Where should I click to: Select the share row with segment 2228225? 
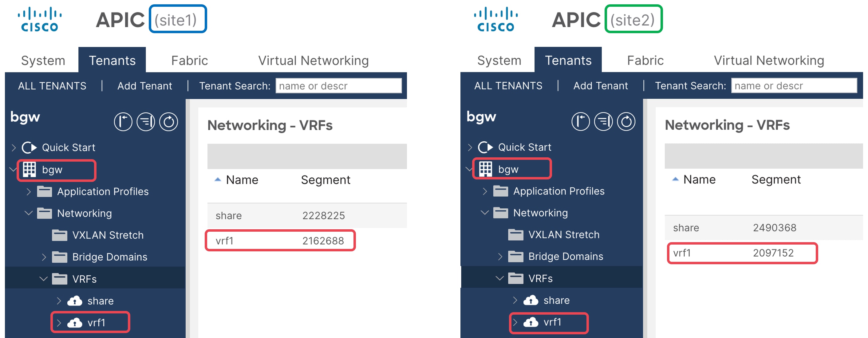point(307,215)
